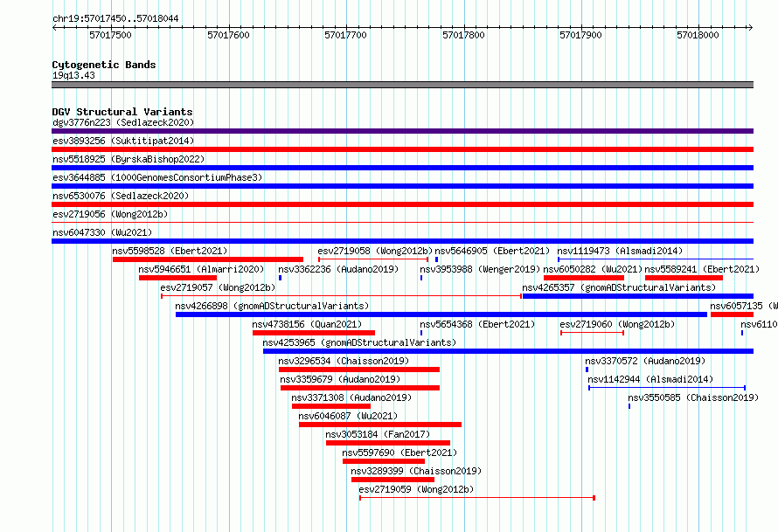Click ruler position label 57017700
Screen dimensions: 778x532
[x=345, y=35]
